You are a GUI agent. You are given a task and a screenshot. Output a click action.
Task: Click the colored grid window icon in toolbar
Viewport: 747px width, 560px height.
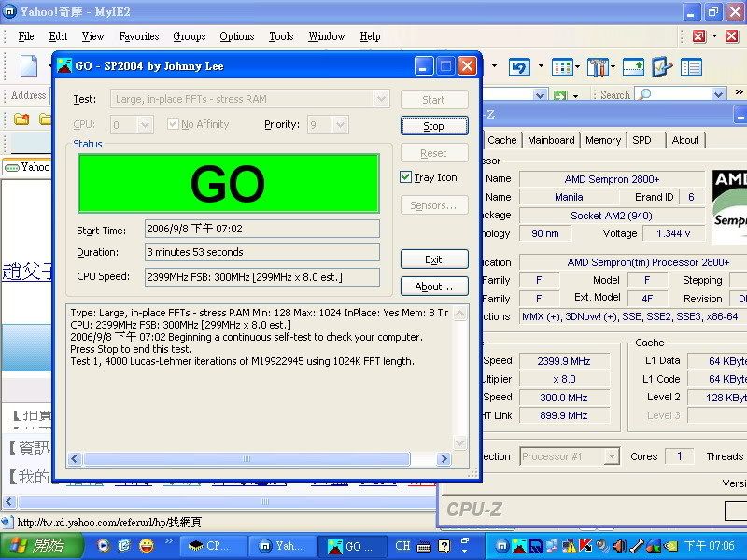(x=562, y=67)
